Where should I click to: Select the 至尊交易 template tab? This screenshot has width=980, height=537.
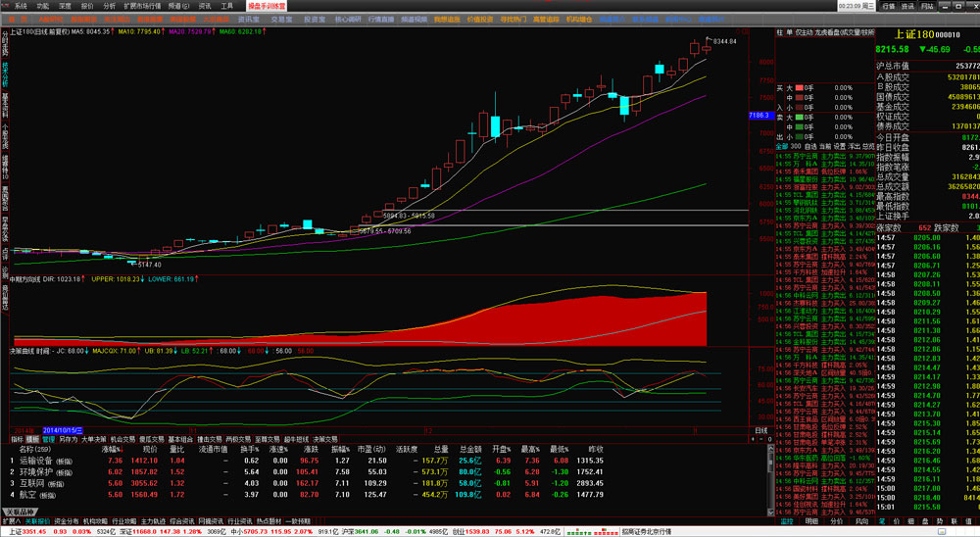coord(267,439)
